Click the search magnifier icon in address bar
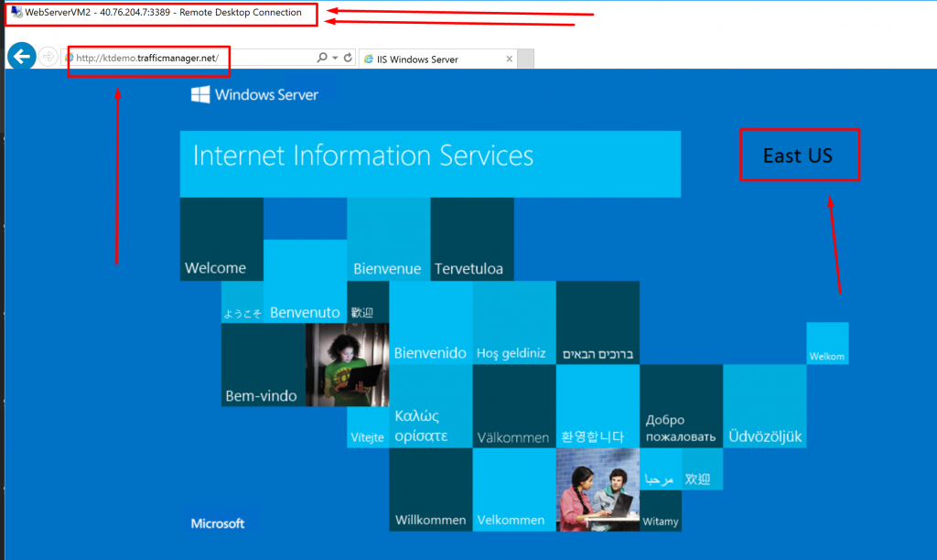 [x=322, y=58]
